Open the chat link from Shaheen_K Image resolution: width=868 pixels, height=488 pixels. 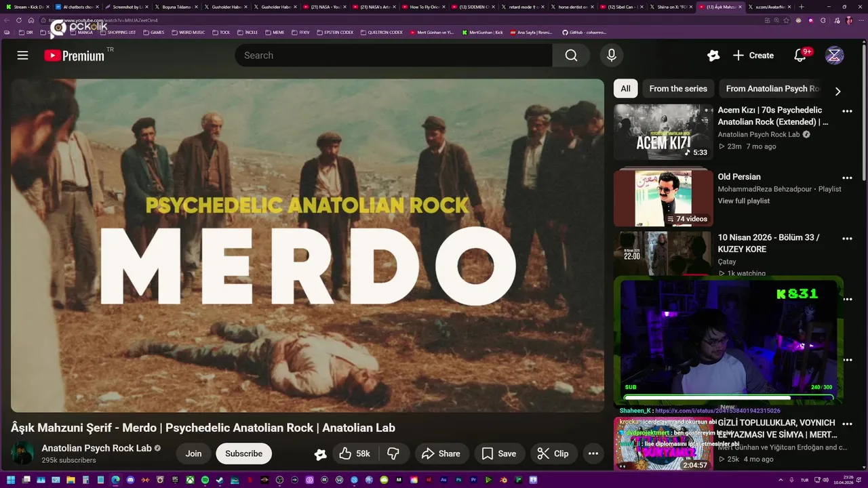(717, 411)
